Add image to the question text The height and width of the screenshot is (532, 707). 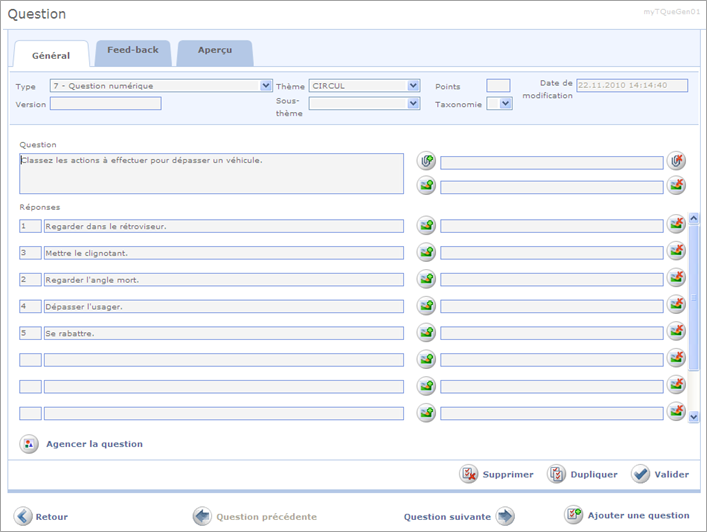[x=427, y=185]
